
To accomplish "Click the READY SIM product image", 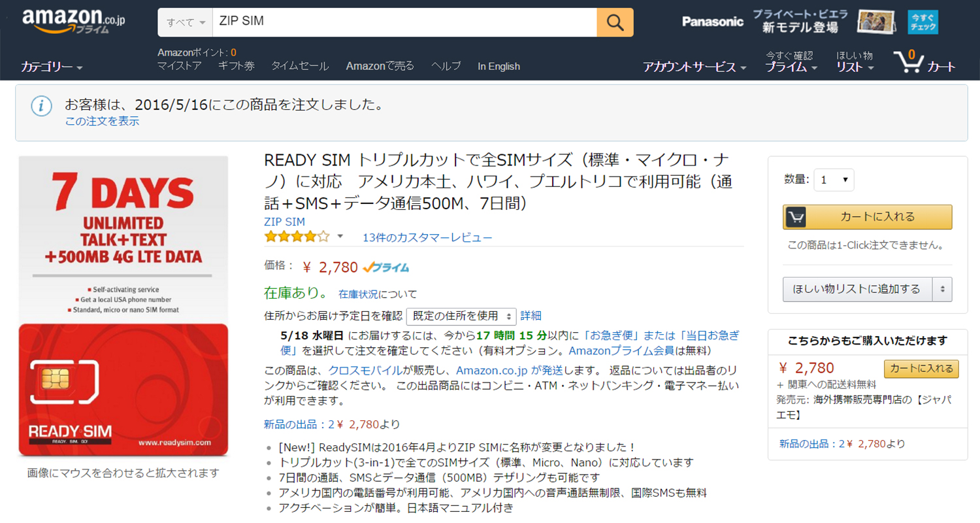I will pyautogui.click(x=123, y=306).
